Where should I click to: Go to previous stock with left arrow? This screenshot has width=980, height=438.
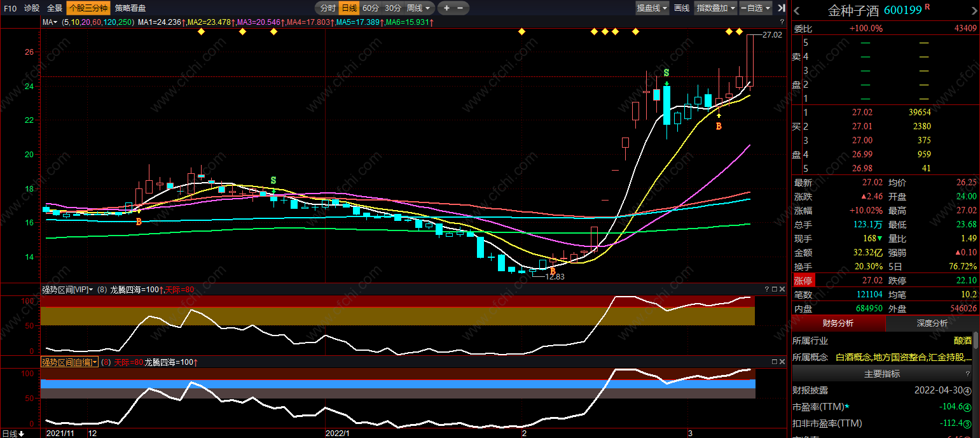coord(797,11)
